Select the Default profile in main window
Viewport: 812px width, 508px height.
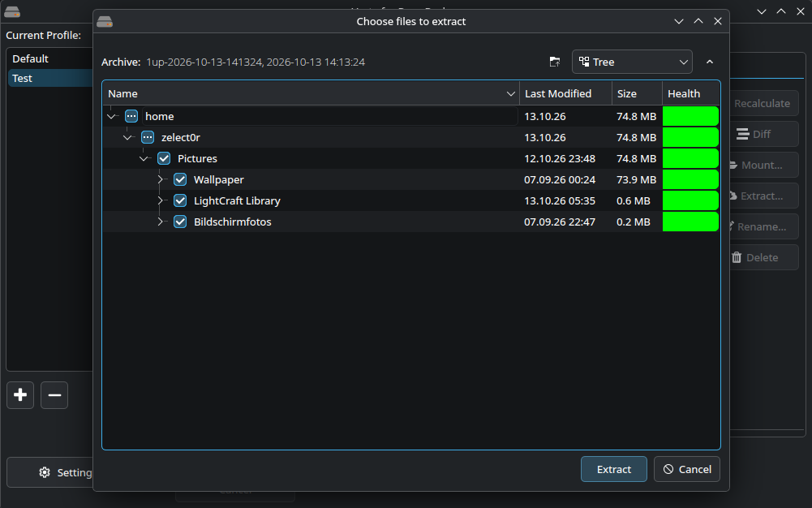[49, 59]
